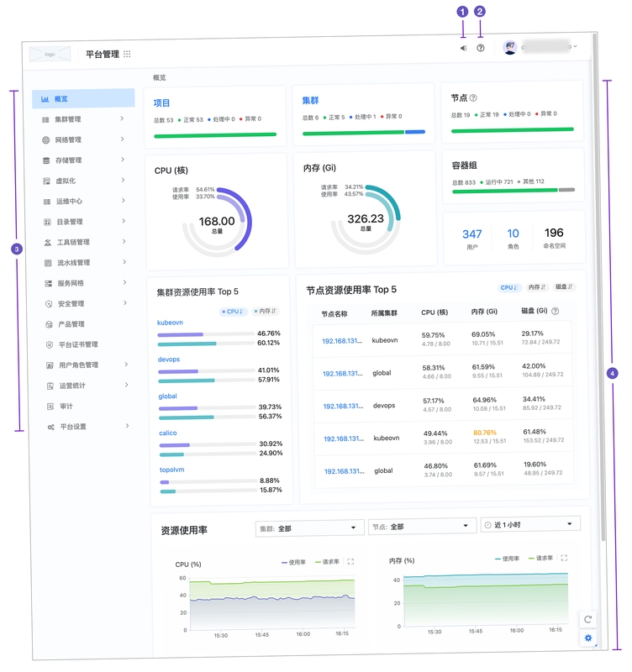Expand the 平台设置 menu chevron
This screenshot has width=632, height=672.
point(128,426)
